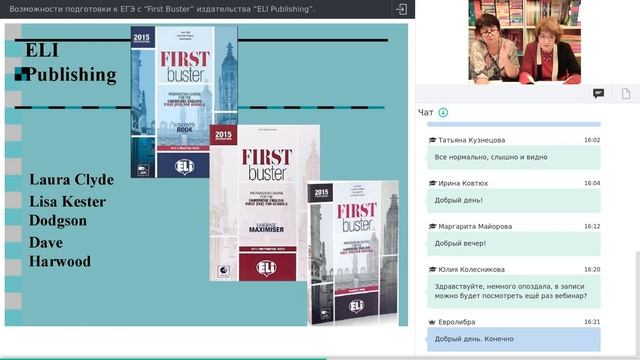Click timestamp 16:12
Screen dimensions: 640x360
coord(592,226)
